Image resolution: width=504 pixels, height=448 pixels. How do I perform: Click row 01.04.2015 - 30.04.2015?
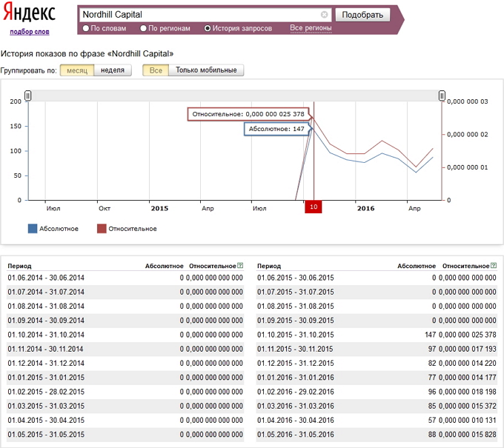125,421
